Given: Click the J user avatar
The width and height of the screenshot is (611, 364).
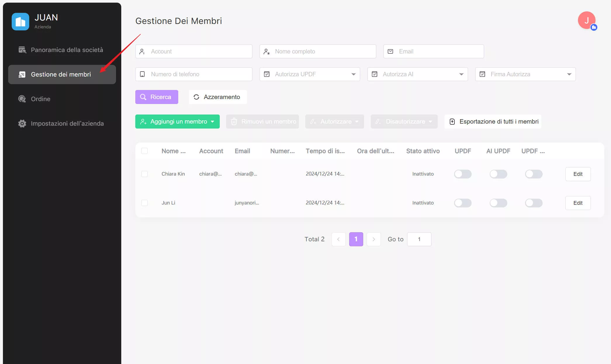Looking at the screenshot, I should click(x=586, y=20).
